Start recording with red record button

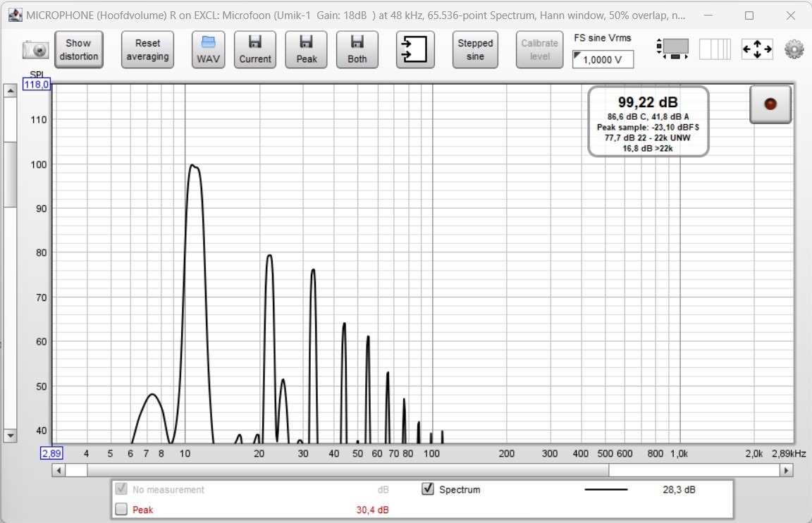tap(770, 104)
